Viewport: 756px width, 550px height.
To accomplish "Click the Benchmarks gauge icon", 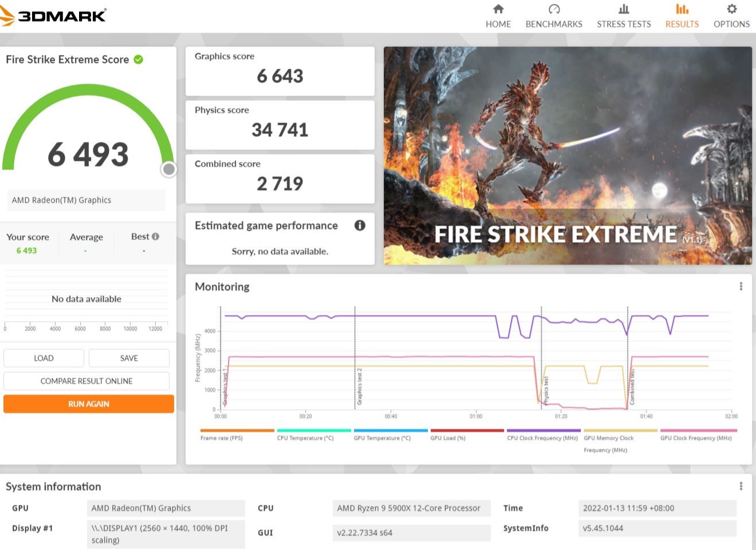I will pyautogui.click(x=554, y=9).
